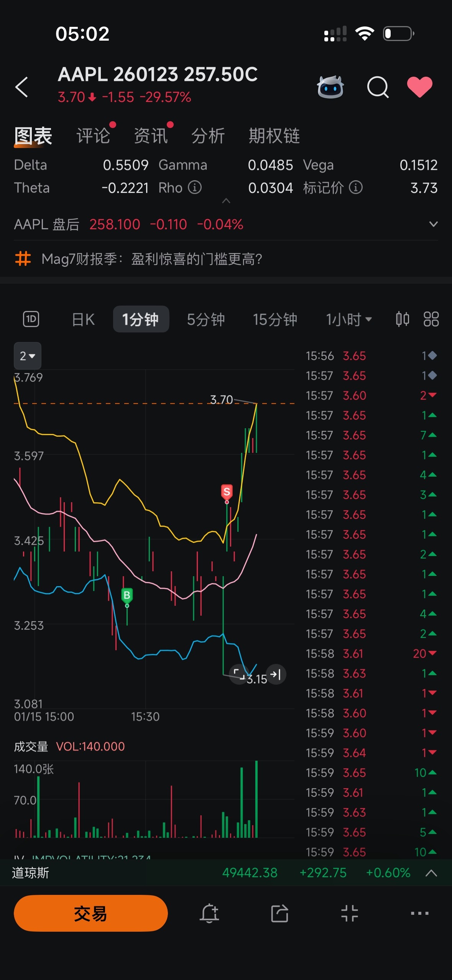This screenshot has width=452, height=980.
Task: Jump to latest candle arrow button
Action: pos(276,674)
